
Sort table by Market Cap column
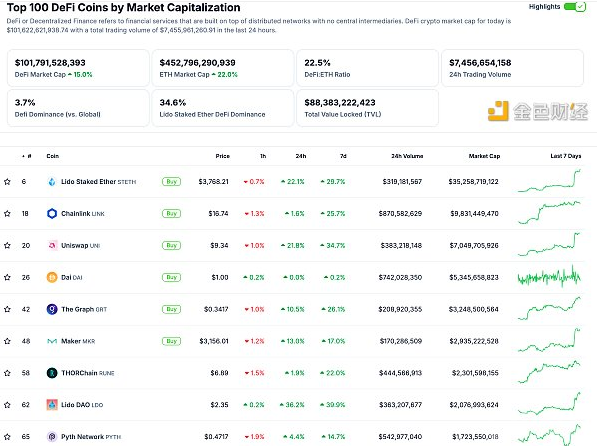click(x=484, y=156)
